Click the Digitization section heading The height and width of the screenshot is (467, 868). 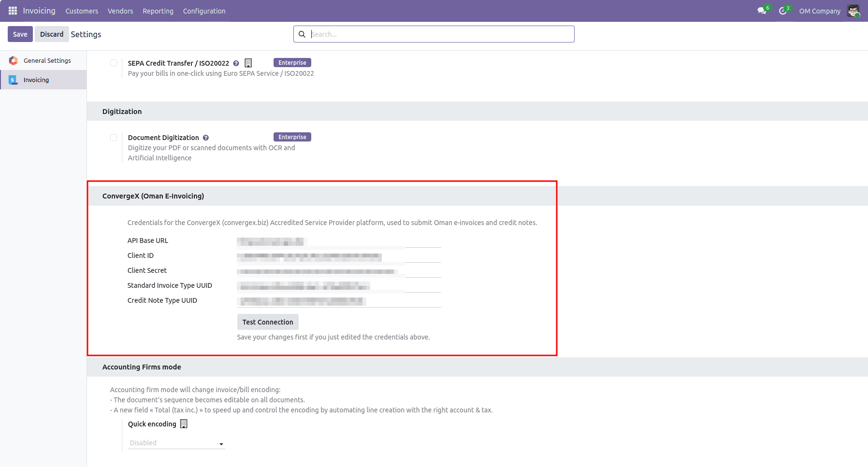[122, 112]
